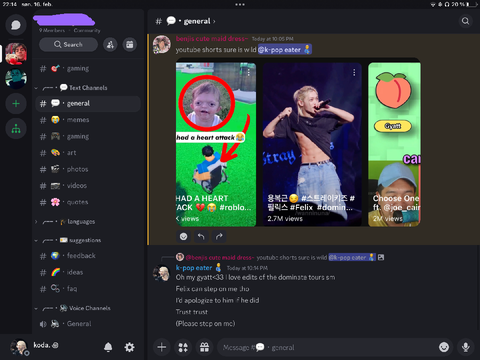Viewport: 480px width, 360px height.
Task: Open the emoji picker
Action: pos(444,347)
